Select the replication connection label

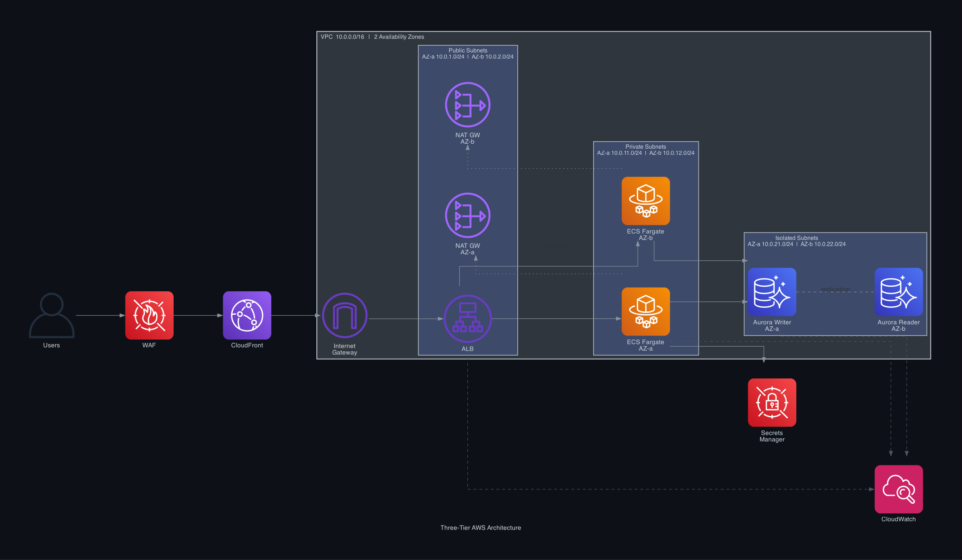835,289
